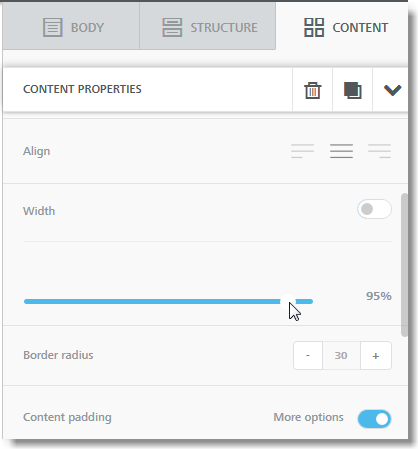Open the BODY tab
This screenshot has height=449, width=418.
[x=71, y=26]
